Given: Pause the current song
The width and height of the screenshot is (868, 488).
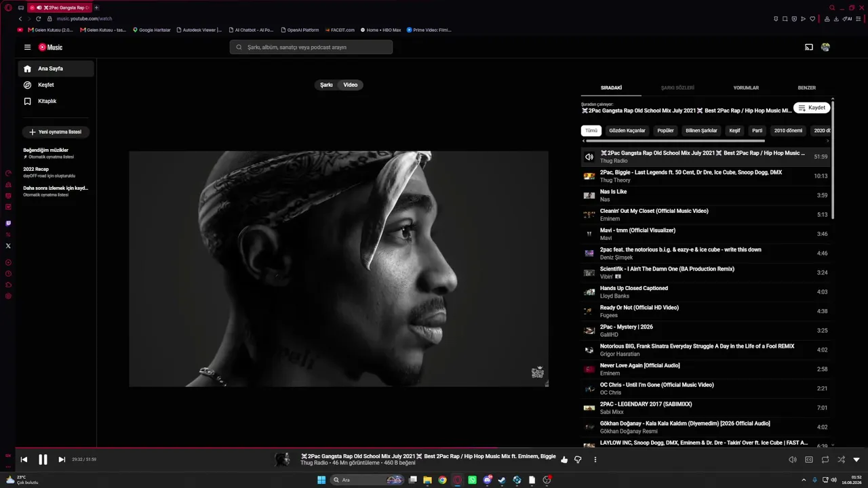Looking at the screenshot, I should (43, 460).
